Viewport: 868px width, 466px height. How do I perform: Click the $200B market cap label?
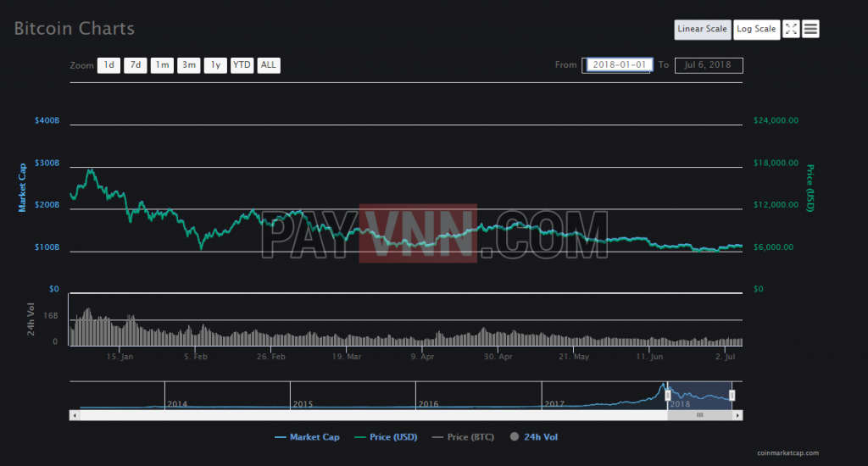pyautogui.click(x=47, y=205)
